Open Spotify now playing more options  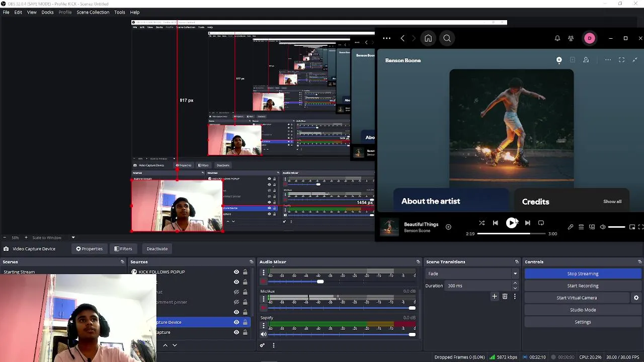click(608, 60)
